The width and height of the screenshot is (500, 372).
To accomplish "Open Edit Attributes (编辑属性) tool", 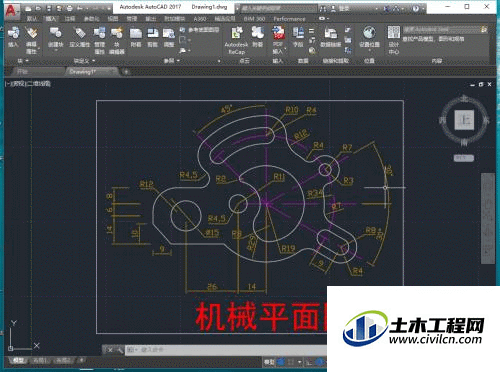I will click(32, 40).
